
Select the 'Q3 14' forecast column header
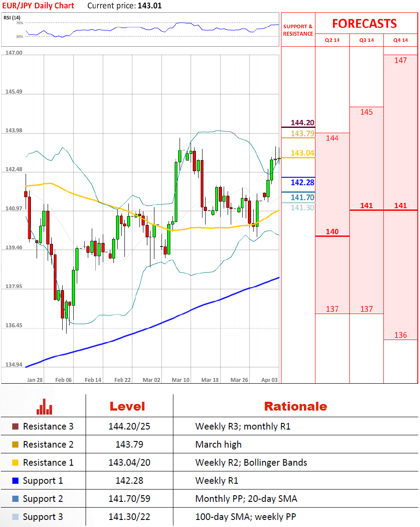367,40
